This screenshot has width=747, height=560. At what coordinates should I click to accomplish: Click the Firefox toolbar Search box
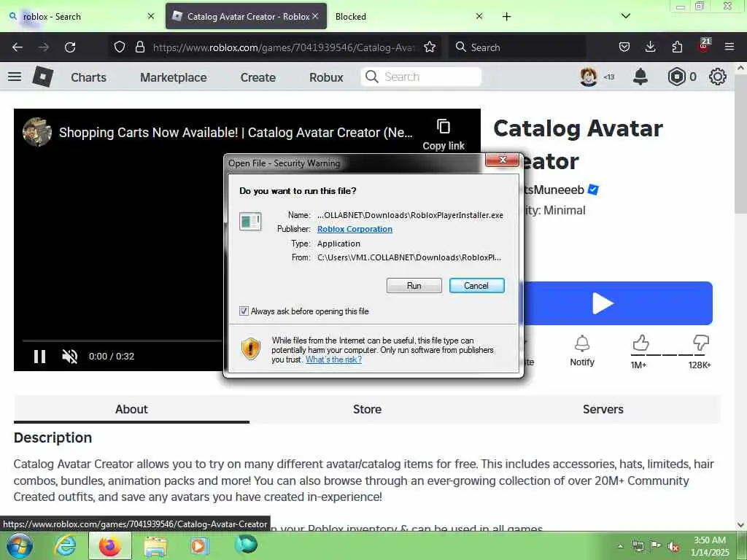(x=517, y=47)
